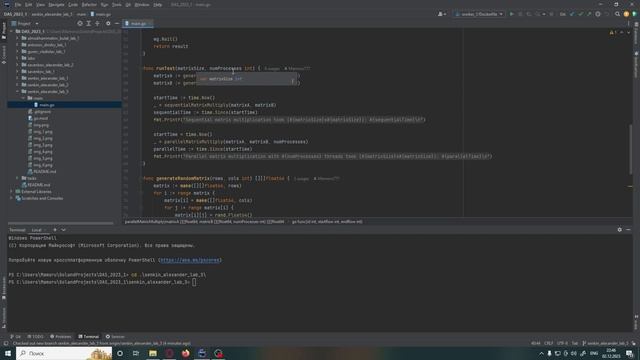Click Expand All icon in Project panel
This screenshot has width=640, height=360.
(x=89, y=24)
